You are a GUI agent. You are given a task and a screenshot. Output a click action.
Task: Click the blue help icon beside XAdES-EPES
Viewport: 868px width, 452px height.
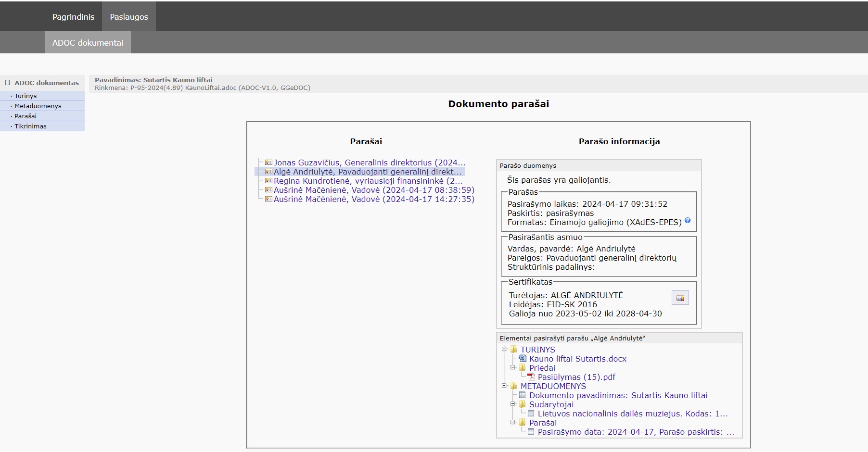(687, 221)
